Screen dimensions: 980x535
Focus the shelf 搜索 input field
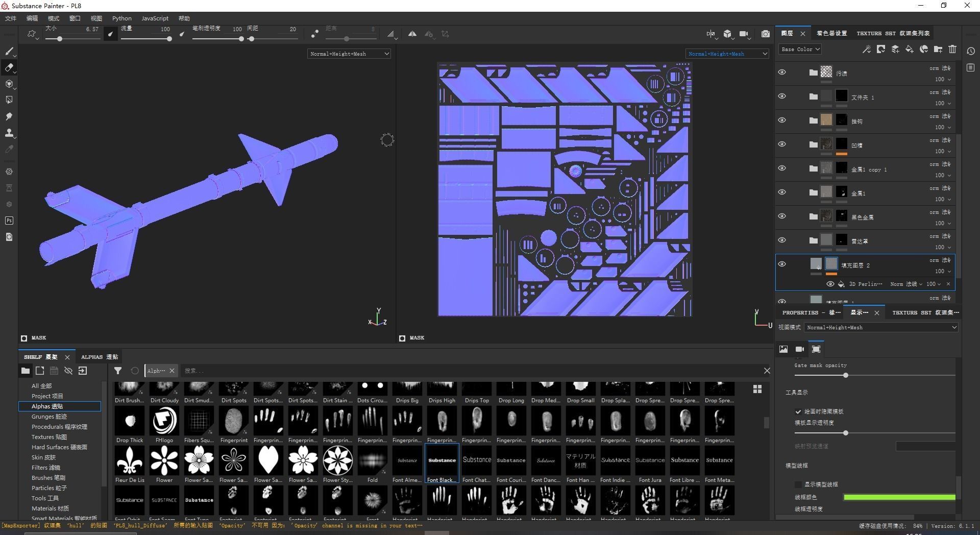[470, 371]
